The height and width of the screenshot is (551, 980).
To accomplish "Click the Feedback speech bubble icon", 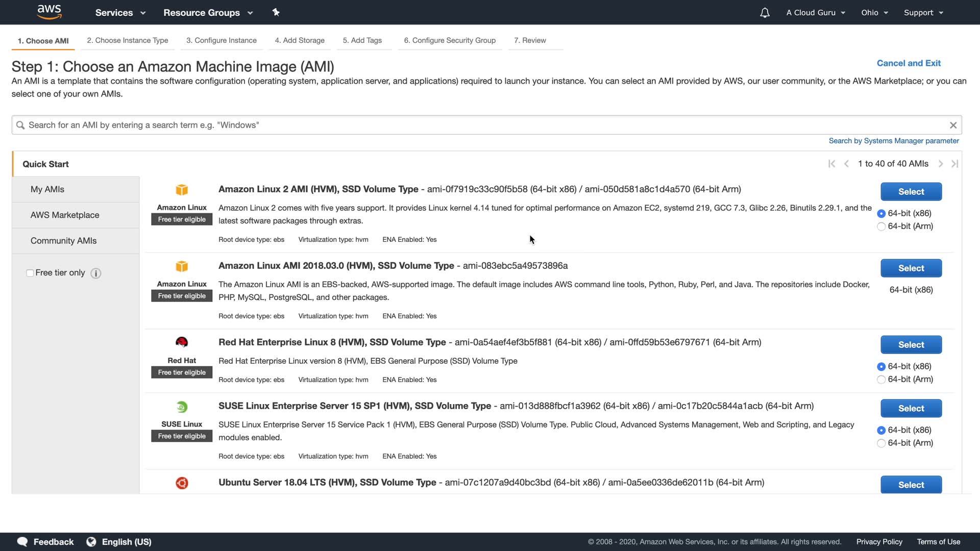I will click(x=22, y=542).
